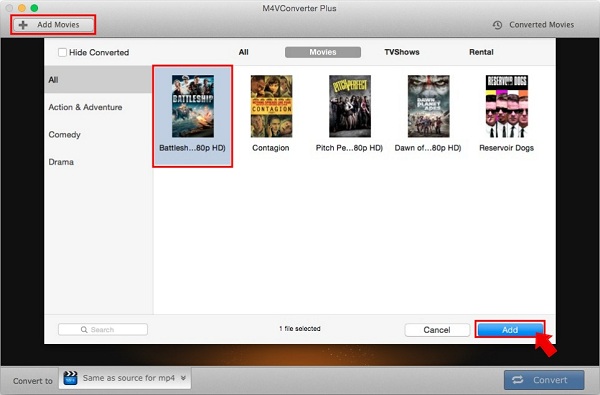The height and width of the screenshot is (395, 600).
Task: Select Dawn of the Planet of the Apes poster
Action: tap(428, 106)
